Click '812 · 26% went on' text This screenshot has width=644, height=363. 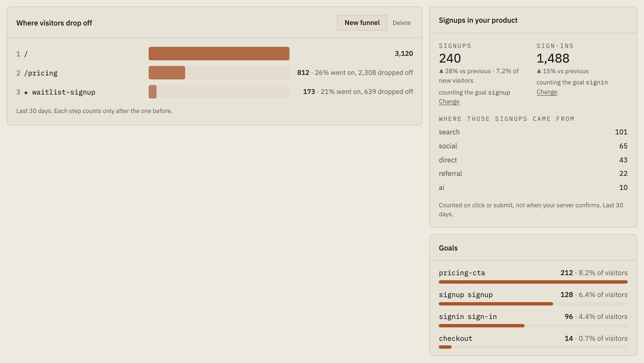(326, 73)
